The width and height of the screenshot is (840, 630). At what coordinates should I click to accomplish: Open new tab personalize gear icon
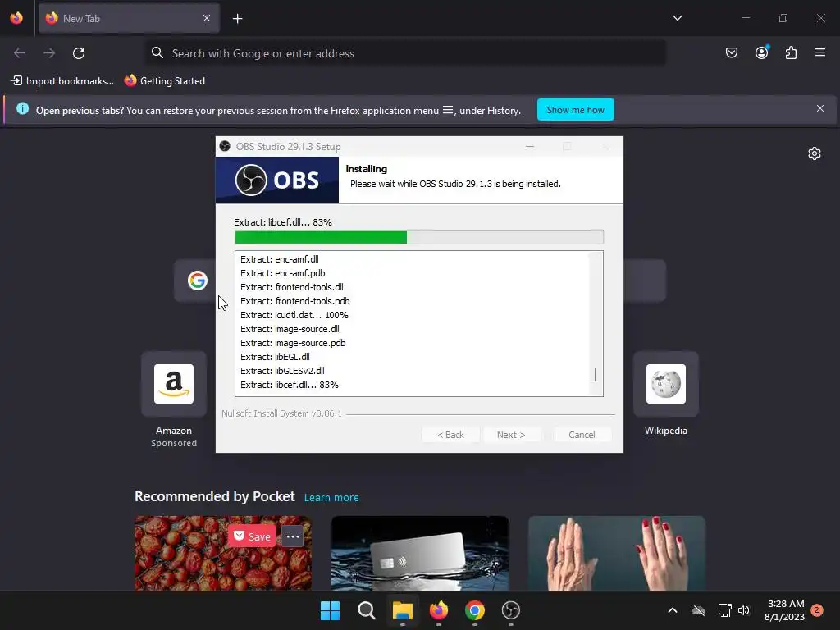click(814, 153)
